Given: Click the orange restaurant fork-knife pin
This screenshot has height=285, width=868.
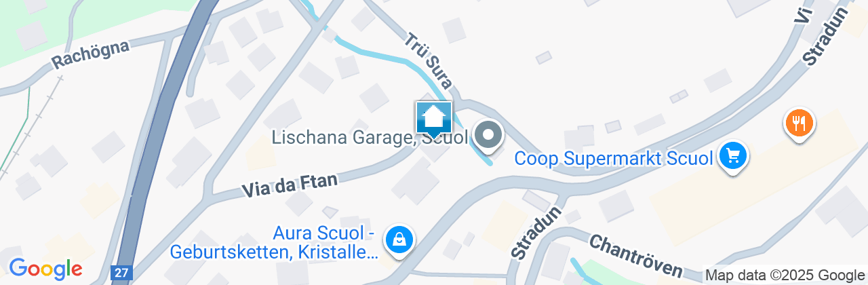Looking at the screenshot, I should coord(800,124).
